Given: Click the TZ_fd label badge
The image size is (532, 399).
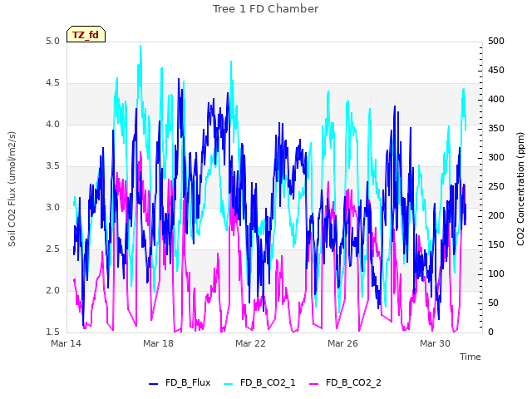Looking at the screenshot, I should coord(86,34).
